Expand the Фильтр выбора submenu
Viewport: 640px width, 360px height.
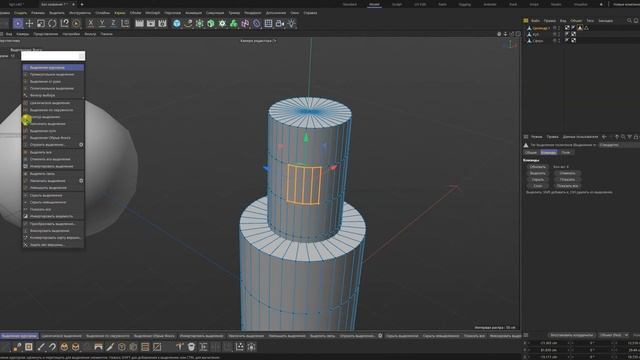click(53, 96)
